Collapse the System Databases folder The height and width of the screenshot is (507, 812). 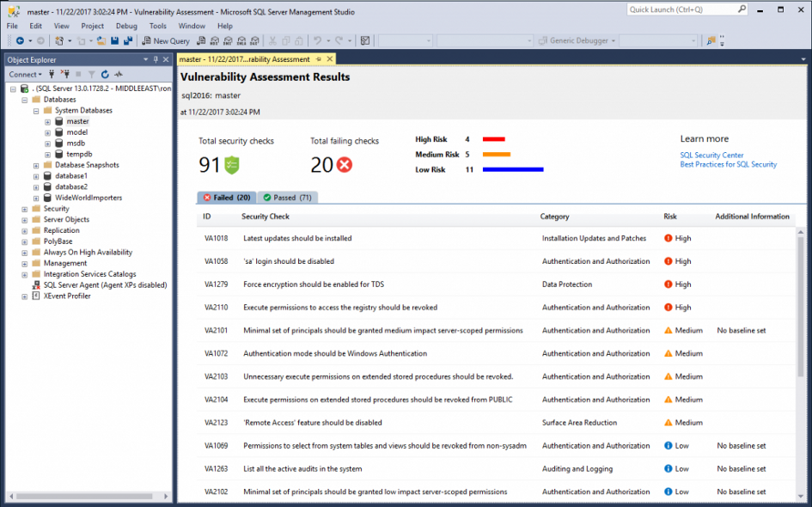tap(37, 110)
